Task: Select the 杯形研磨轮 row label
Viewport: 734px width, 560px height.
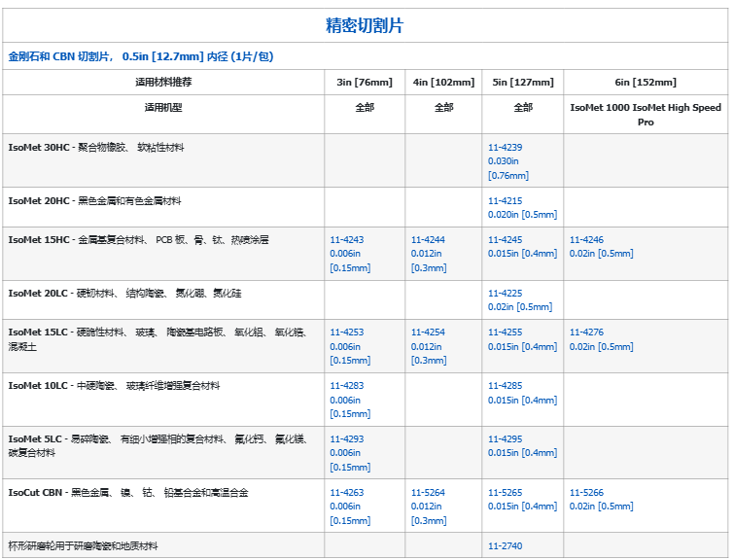Action: 84,546
